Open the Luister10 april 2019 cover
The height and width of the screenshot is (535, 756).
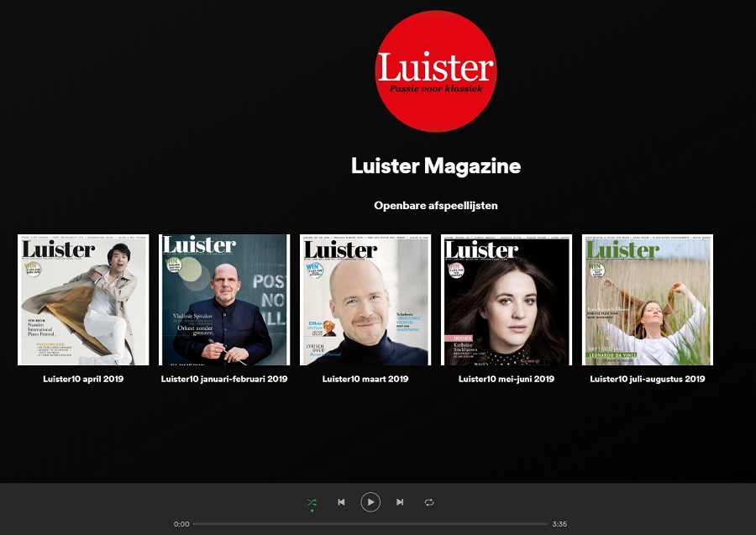point(83,300)
